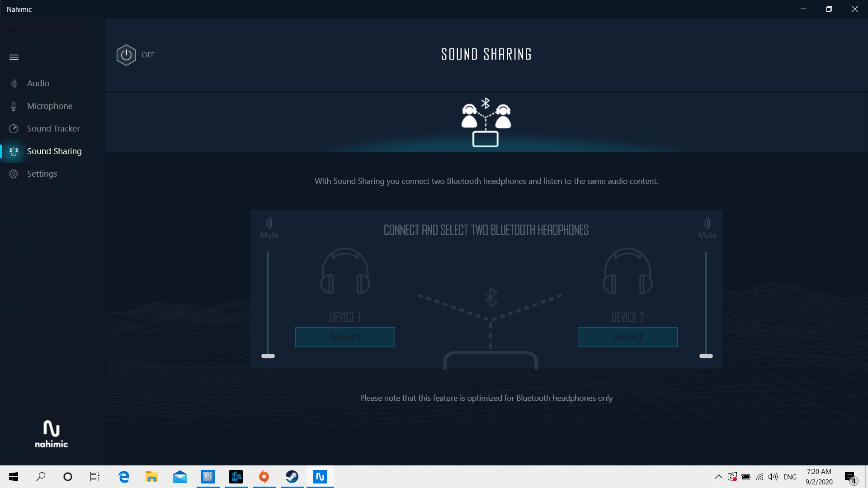Click the 'DEVICE 1' label
The image size is (868, 488).
click(345, 317)
